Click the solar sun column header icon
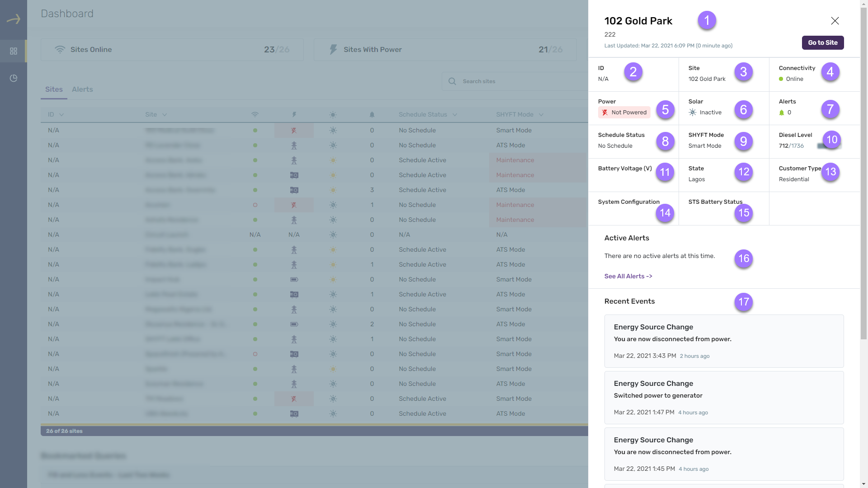 333,115
